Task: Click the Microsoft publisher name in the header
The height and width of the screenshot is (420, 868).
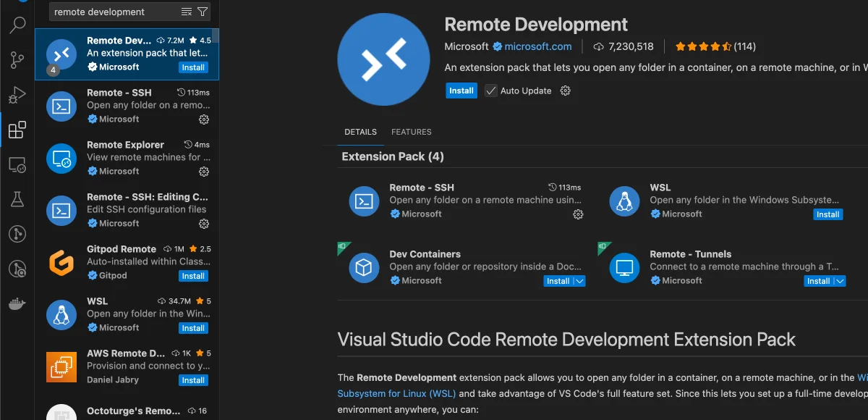Action: click(x=467, y=46)
